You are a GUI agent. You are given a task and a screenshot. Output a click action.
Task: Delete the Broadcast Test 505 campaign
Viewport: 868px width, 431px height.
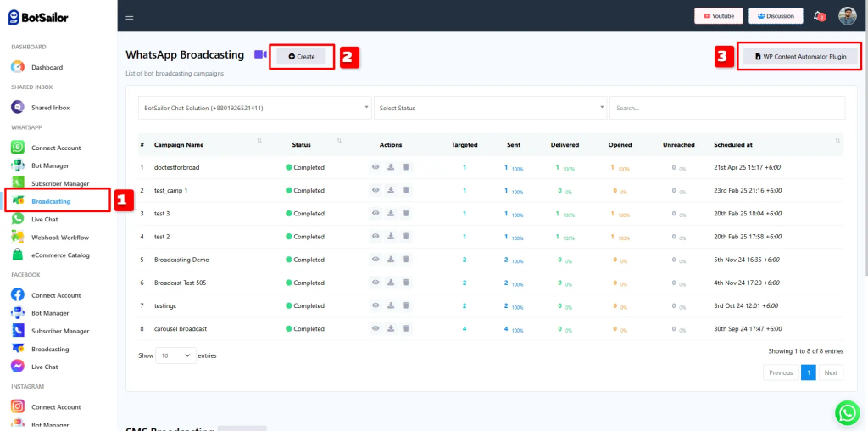pos(406,283)
